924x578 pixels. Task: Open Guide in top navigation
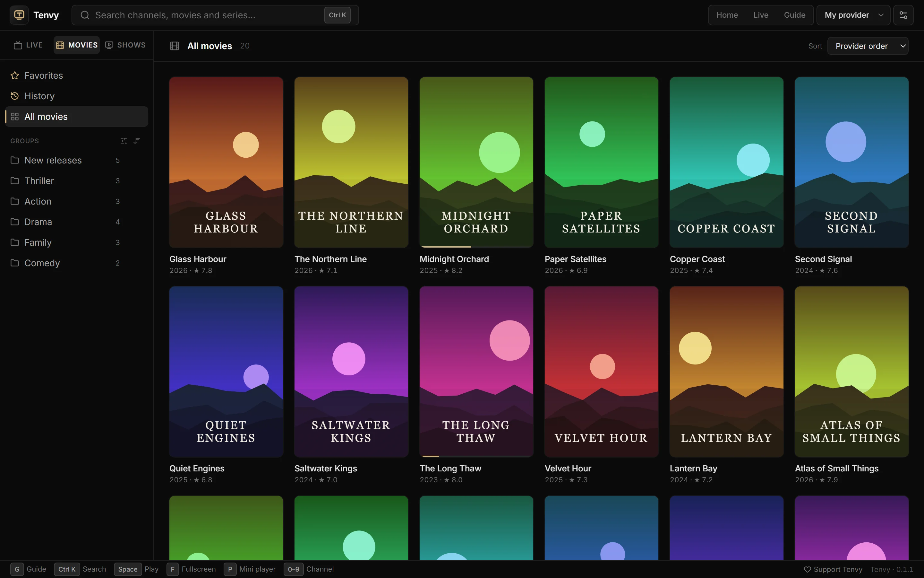click(x=795, y=15)
